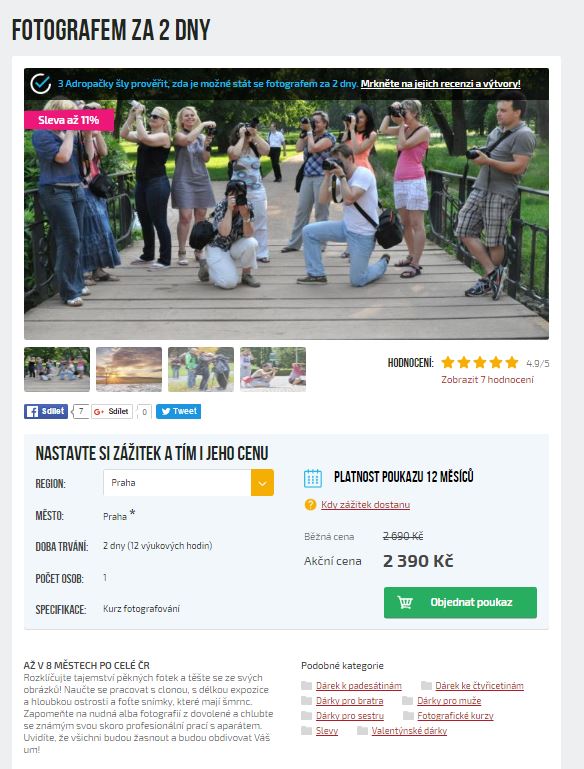Open Kdy zážitek dostanu link

pos(365,505)
